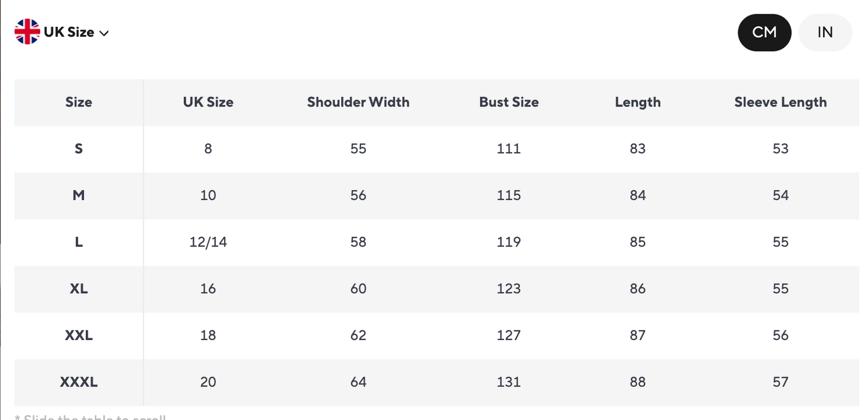
Task: Click the 111 bust size cell
Action: coord(509,148)
